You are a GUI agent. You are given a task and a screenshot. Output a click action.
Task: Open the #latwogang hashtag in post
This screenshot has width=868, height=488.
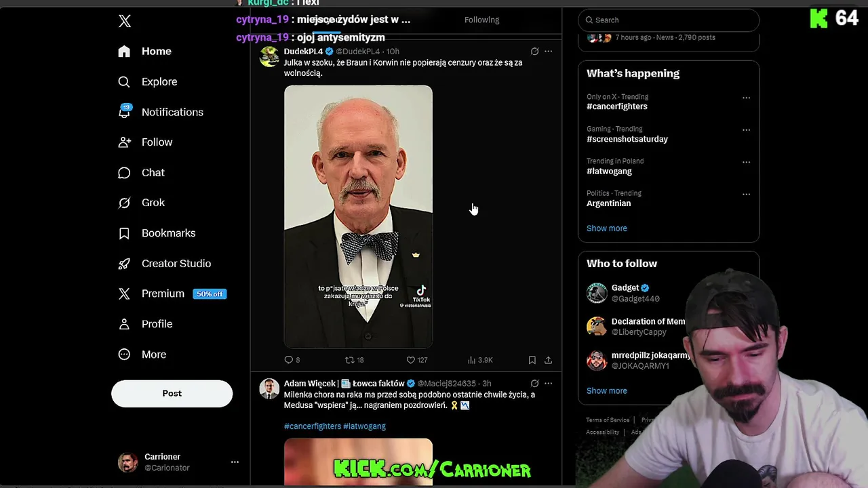tap(364, 426)
